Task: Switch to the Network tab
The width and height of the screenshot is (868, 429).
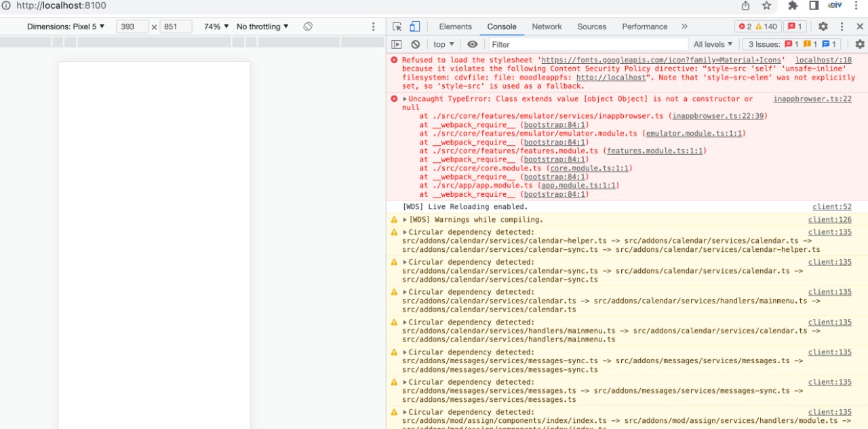Action: tap(547, 26)
